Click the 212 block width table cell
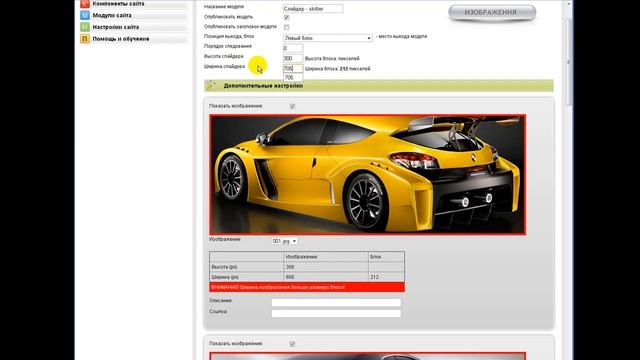 coord(386,277)
